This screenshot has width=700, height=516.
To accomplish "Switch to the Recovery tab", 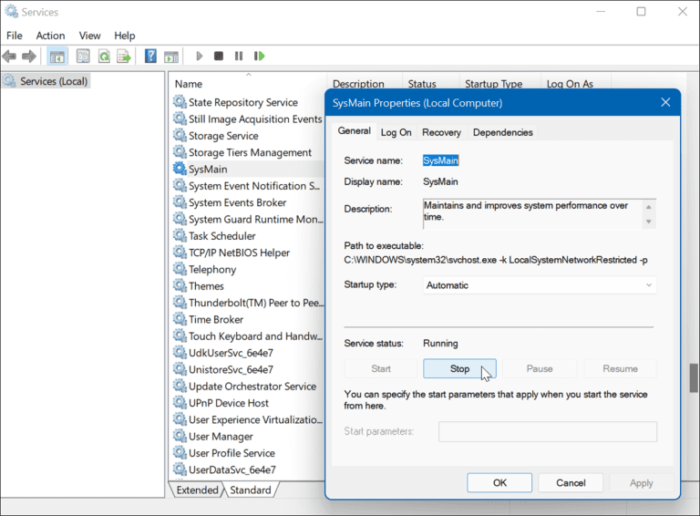I will [441, 132].
